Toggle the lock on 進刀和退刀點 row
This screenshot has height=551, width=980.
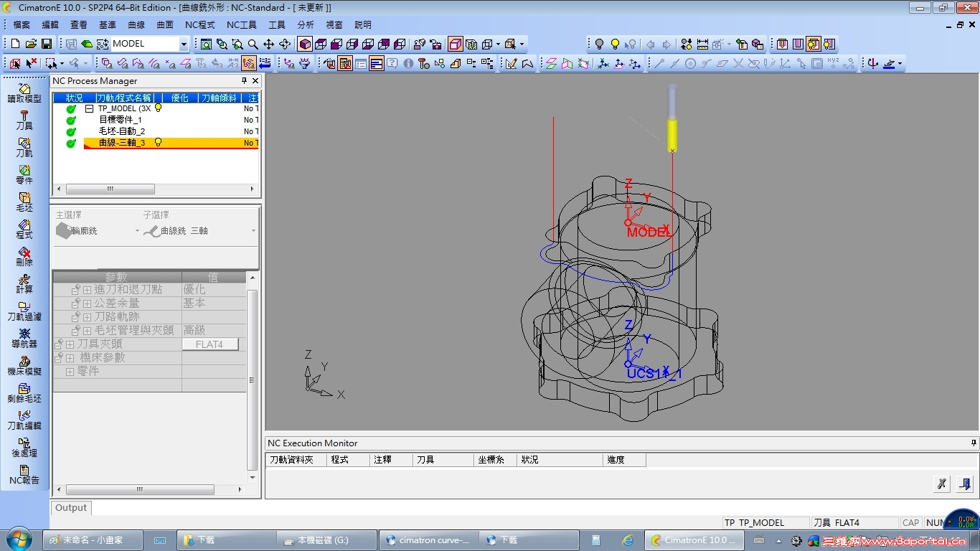[76, 290]
